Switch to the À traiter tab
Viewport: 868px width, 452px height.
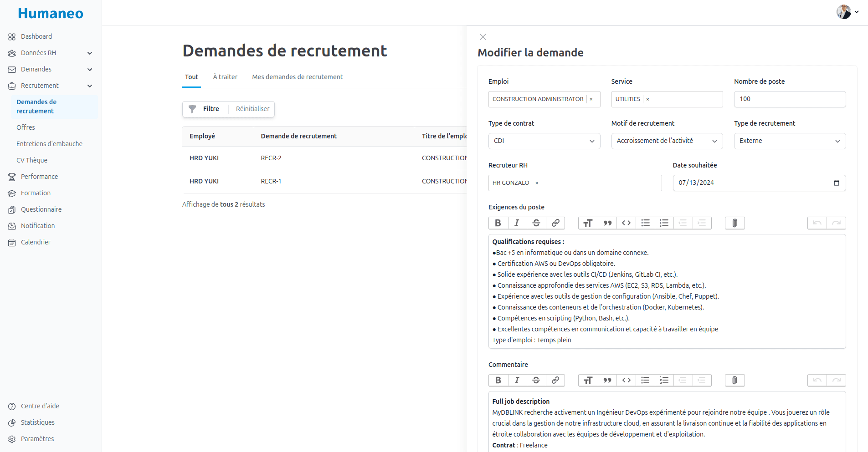[225, 77]
